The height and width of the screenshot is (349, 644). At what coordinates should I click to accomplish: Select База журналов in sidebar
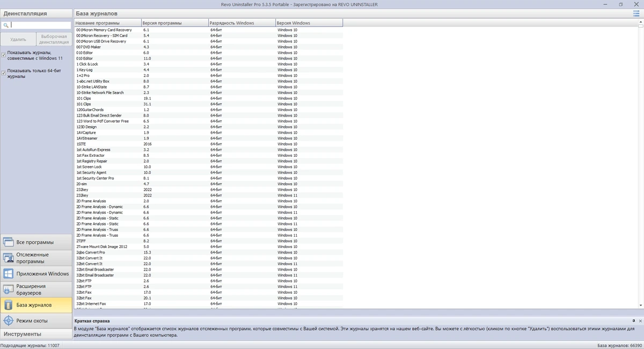[x=36, y=305]
